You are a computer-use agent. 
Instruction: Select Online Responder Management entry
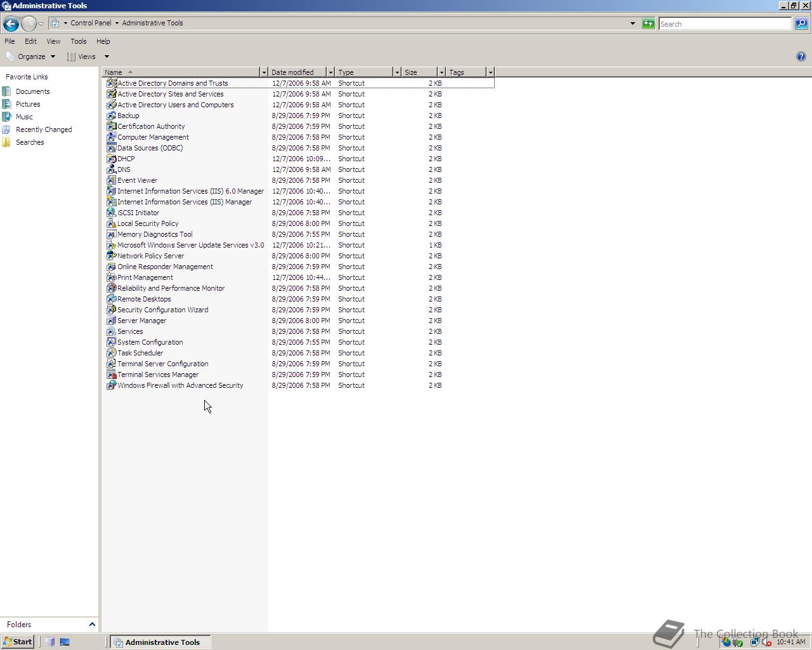coord(165,267)
